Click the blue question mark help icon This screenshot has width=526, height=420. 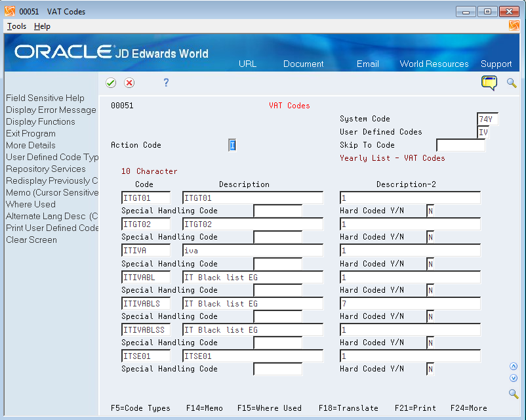point(166,83)
